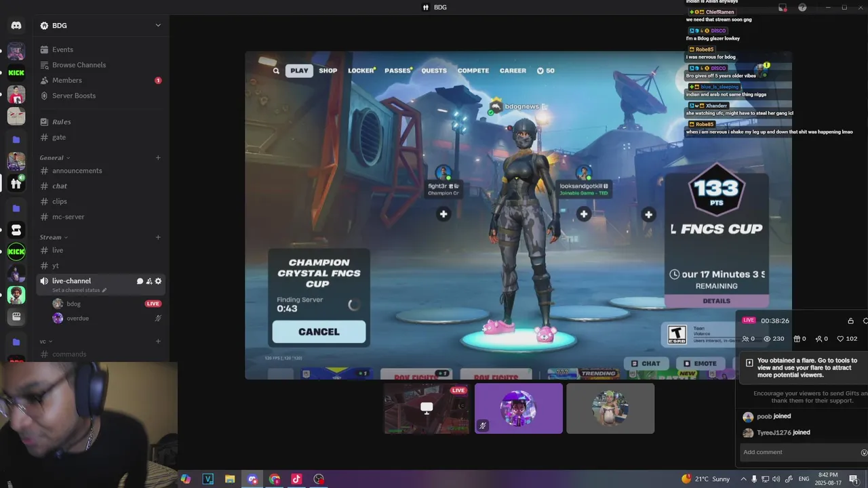Open the announcements channel
The image size is (868, 488).
click(100, 171)
